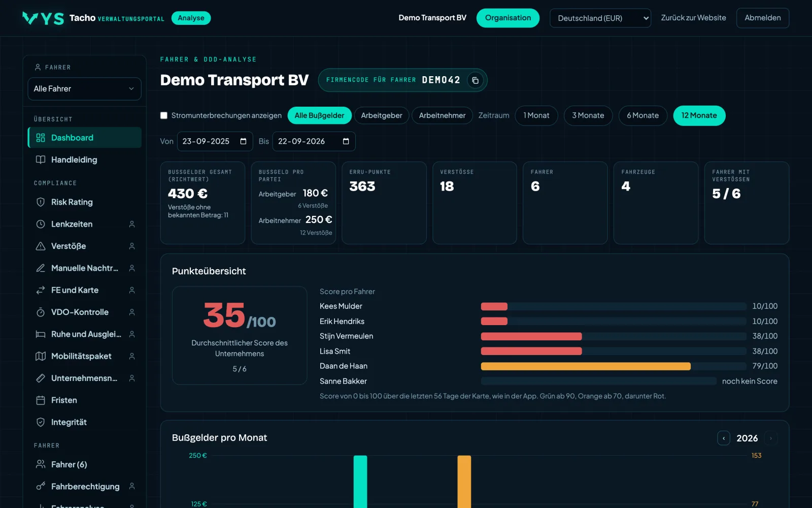Screen dimensions: 812x508
Task: Click the Ruhe und Ausgleich bed icon
Action: tap(41, 334)
